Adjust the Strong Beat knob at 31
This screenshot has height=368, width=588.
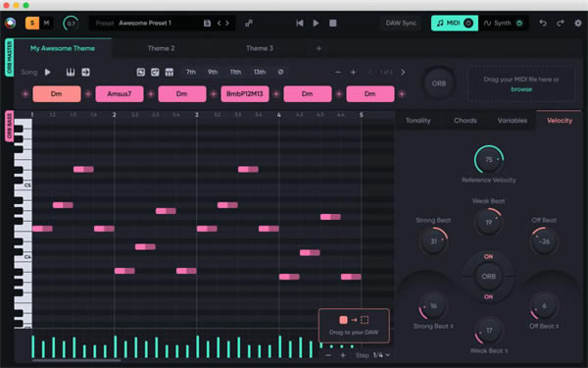[x=433, y=241]
